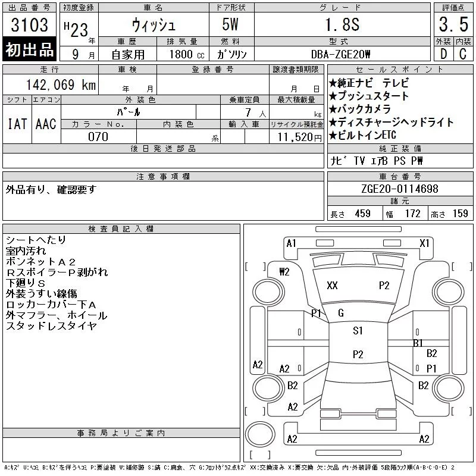
Task: Click the length value 459
Action: pos(362,214)
